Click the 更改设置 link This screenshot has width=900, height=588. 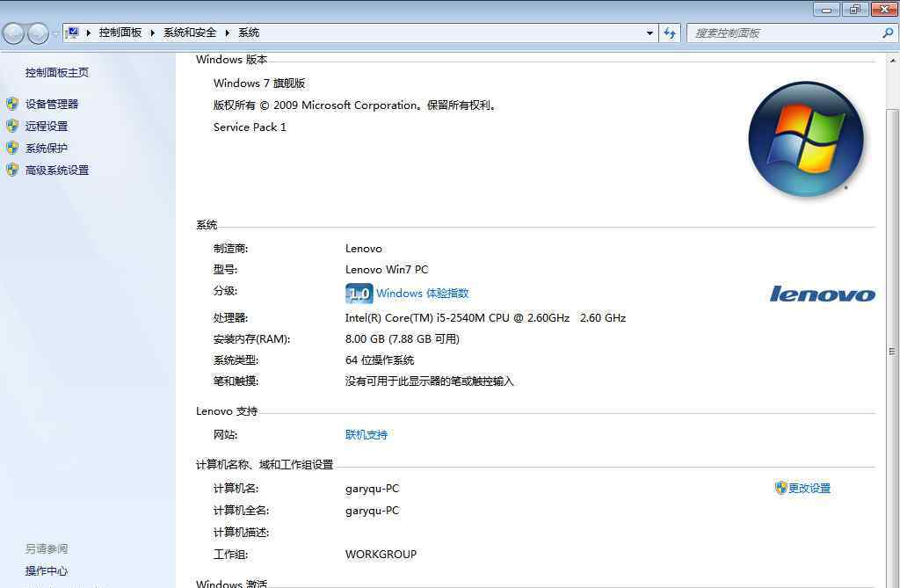[809, 488]
